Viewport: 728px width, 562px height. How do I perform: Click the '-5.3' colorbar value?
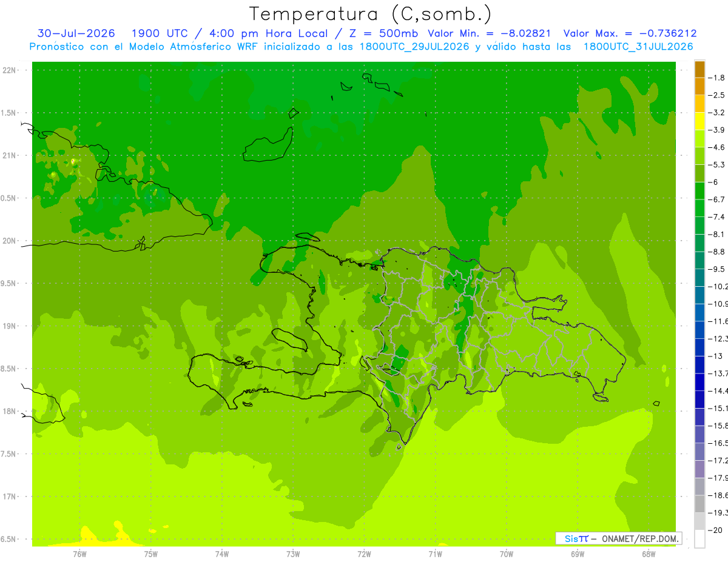(x=718, y=164)
